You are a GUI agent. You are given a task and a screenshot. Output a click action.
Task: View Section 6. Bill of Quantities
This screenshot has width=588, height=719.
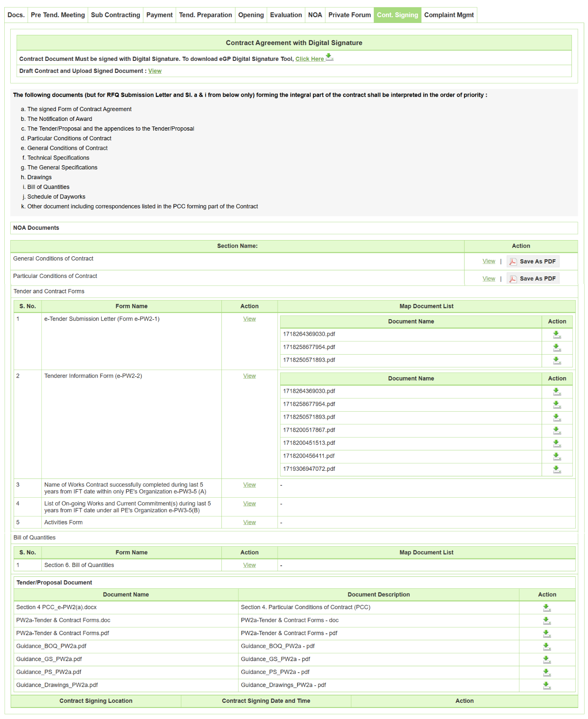point(250,565)
